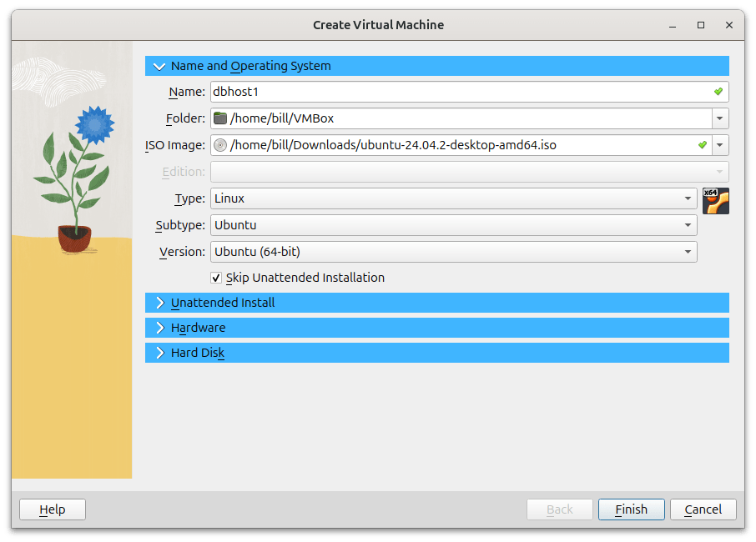Image resolution: width=756 pixels, height=542 pixels.
Task: Click the x64 Linux OS type icon
Action: click(x=716, y=201)
